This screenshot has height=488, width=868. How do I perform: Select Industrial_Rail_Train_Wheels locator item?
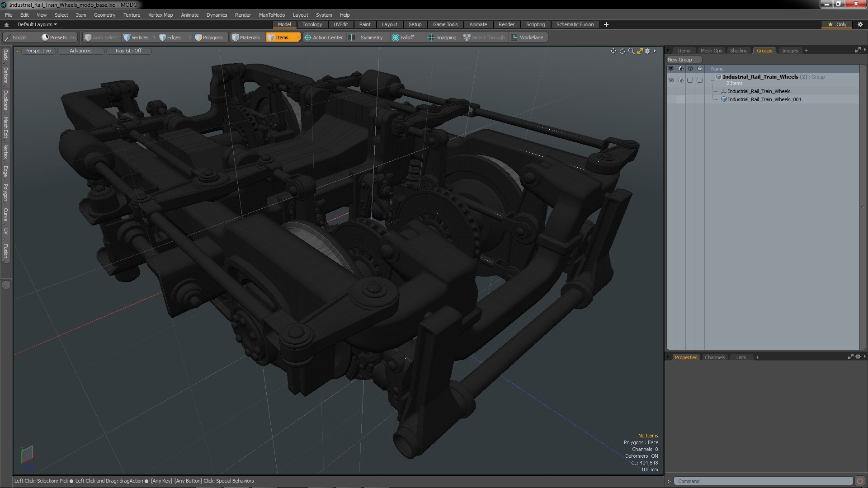point(759,91)
